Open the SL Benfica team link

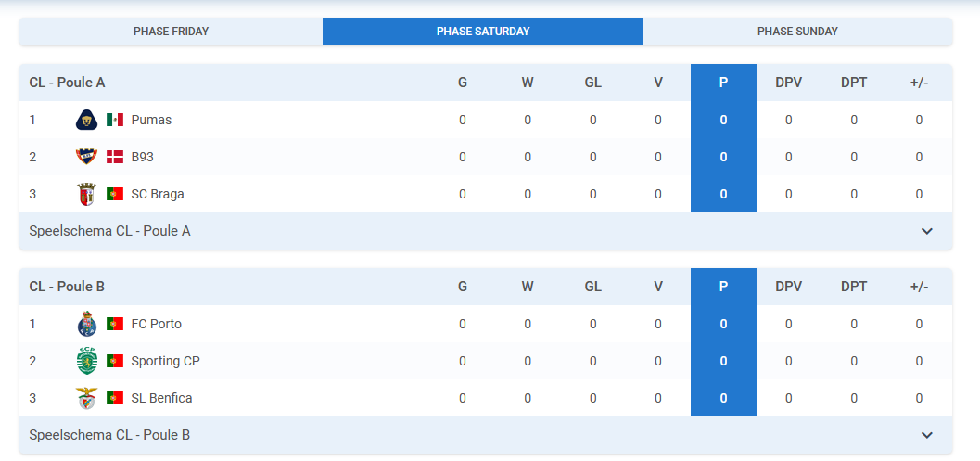[x=162, y=398]
